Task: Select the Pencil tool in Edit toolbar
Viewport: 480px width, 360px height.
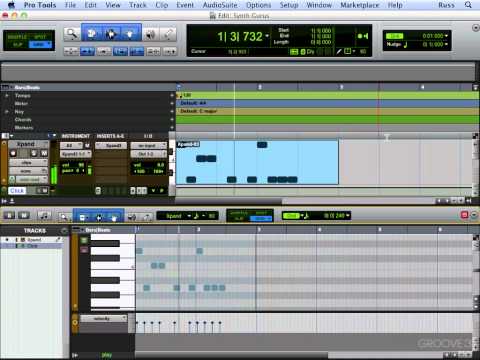Action: pos(168,34)
